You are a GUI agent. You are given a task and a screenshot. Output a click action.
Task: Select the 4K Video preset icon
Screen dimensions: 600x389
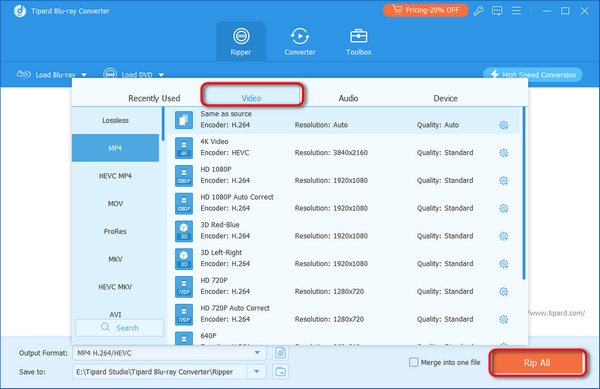(x=184, y=148)
